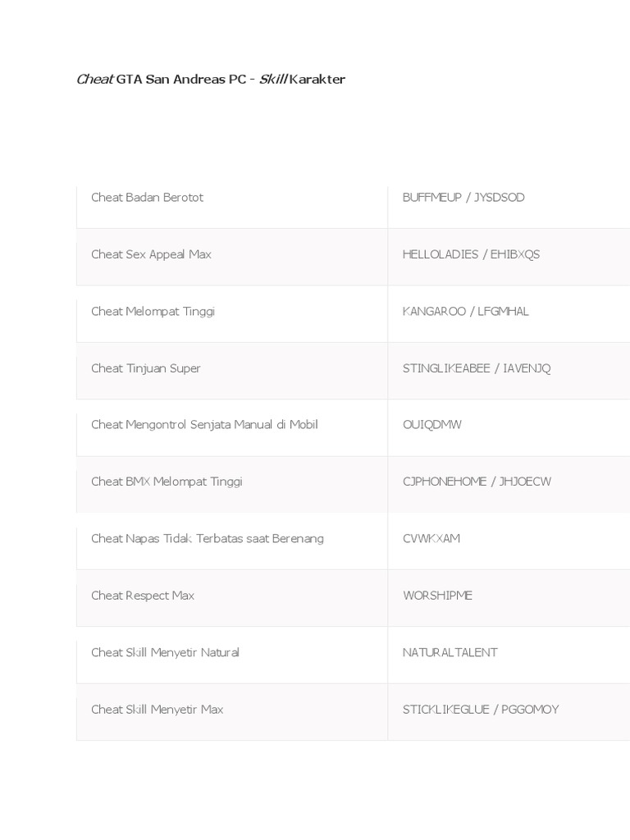
Task: Select the WORSHIPME code cell
Action: (x=437, y=596)
